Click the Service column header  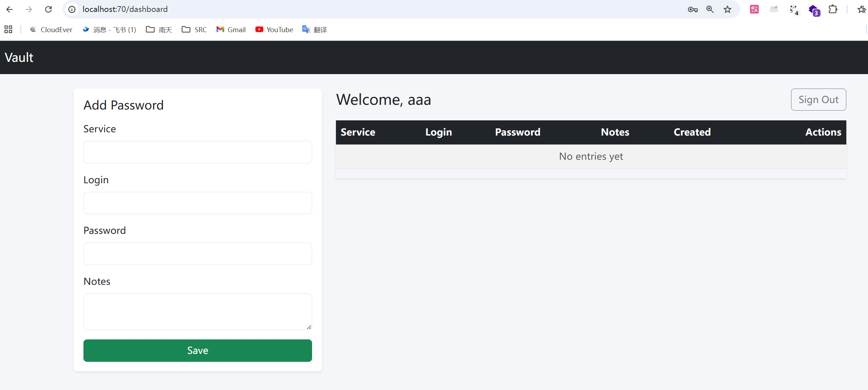point(358,132)
